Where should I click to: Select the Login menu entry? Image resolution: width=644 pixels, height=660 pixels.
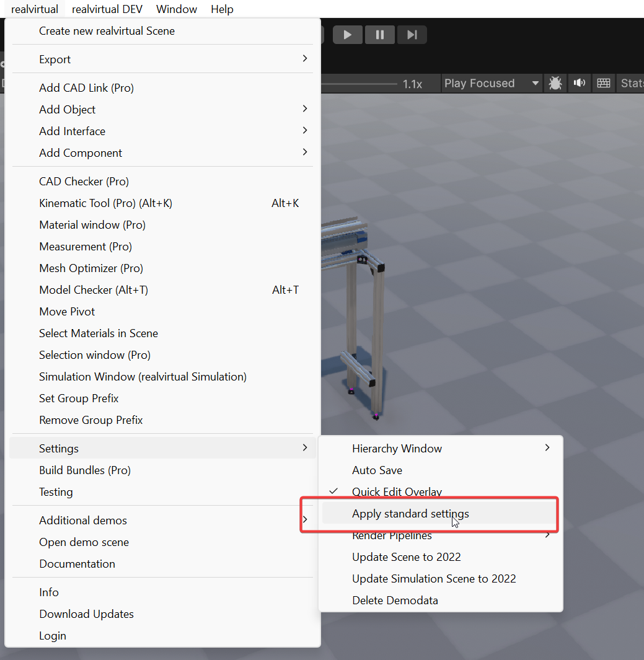click(x=162, y=636)
